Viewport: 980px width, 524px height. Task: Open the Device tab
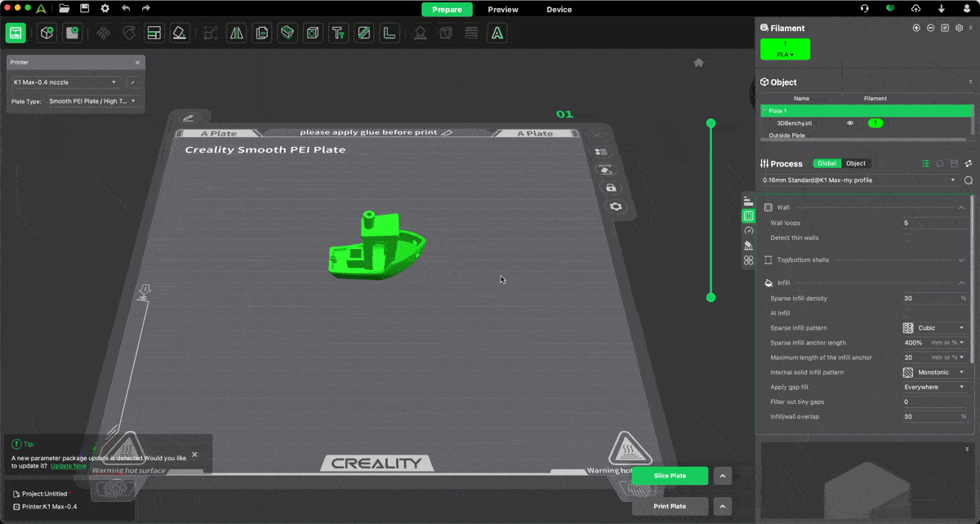(559, 10)
